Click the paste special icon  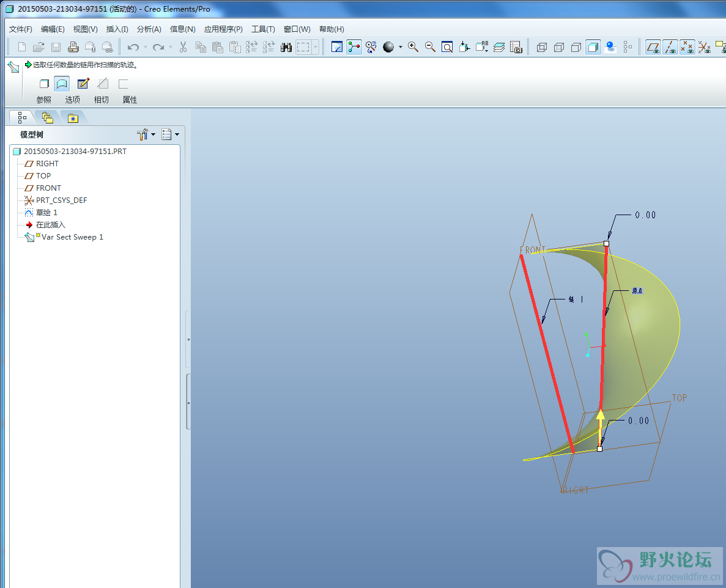pos(235,46)
